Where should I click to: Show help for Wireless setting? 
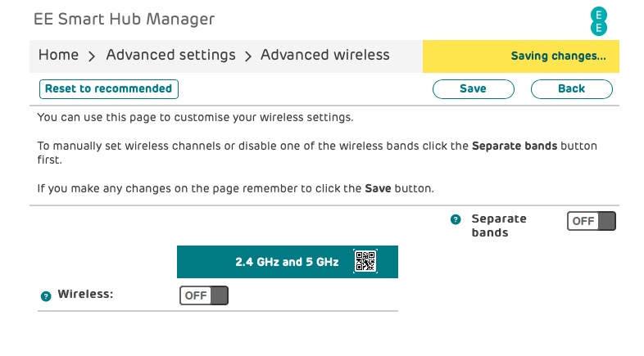pos(46,296)
